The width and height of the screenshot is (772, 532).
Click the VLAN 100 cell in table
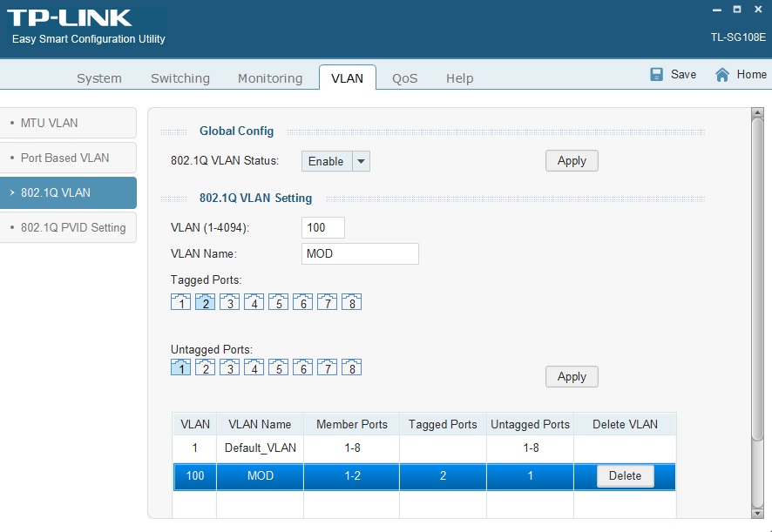[x=195, y=476]
